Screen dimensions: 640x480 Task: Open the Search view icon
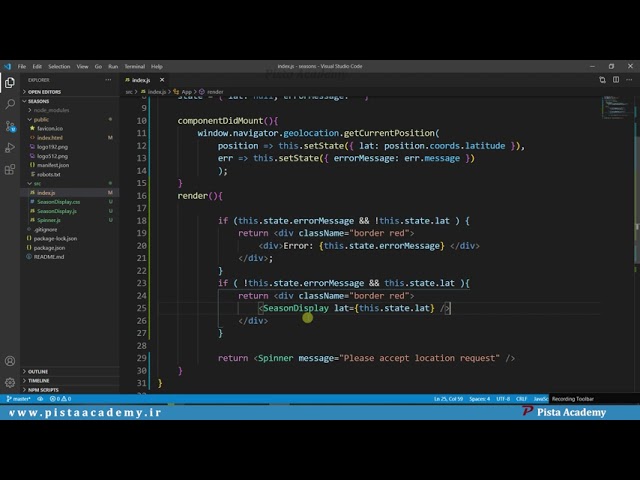click(x=10, y=104)
